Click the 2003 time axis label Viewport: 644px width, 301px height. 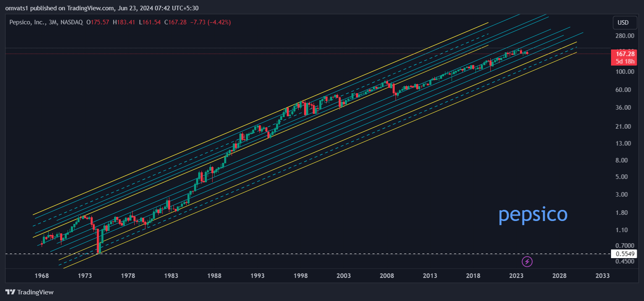tap(344, 276)
